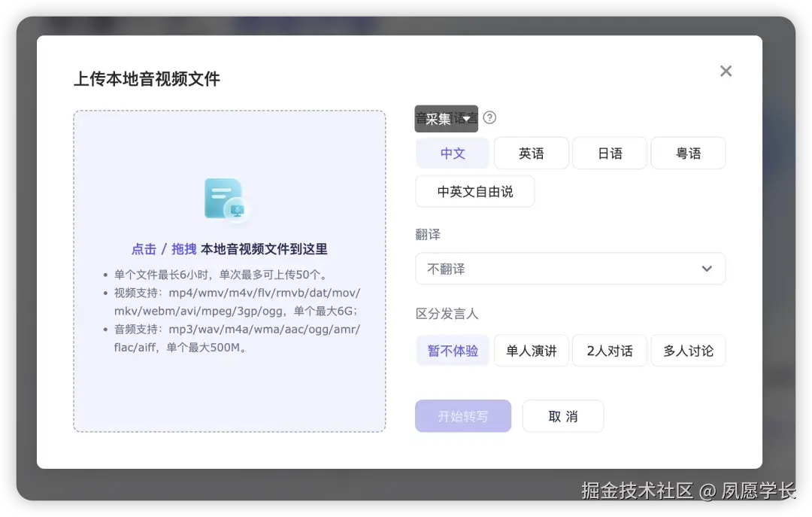Click the chevron on the translation selector
Image resolution: width=812 pixels, height=517 pixels.
pyautogui.click(x=707, y=269)
